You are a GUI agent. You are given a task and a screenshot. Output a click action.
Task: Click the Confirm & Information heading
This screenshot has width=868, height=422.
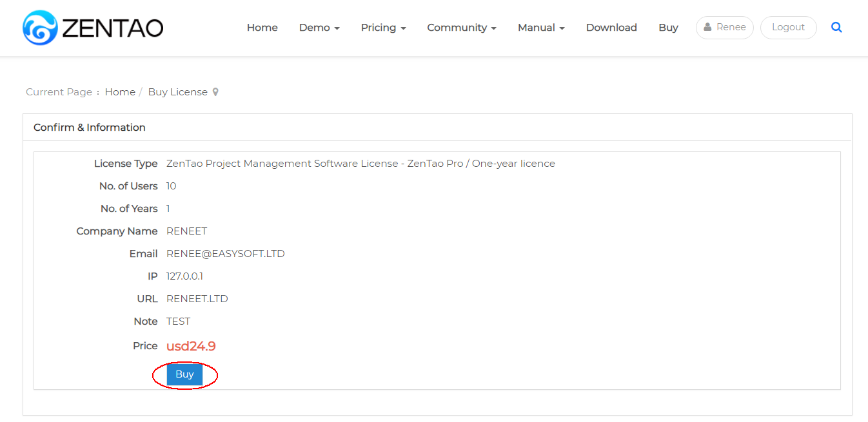(90, 128)
